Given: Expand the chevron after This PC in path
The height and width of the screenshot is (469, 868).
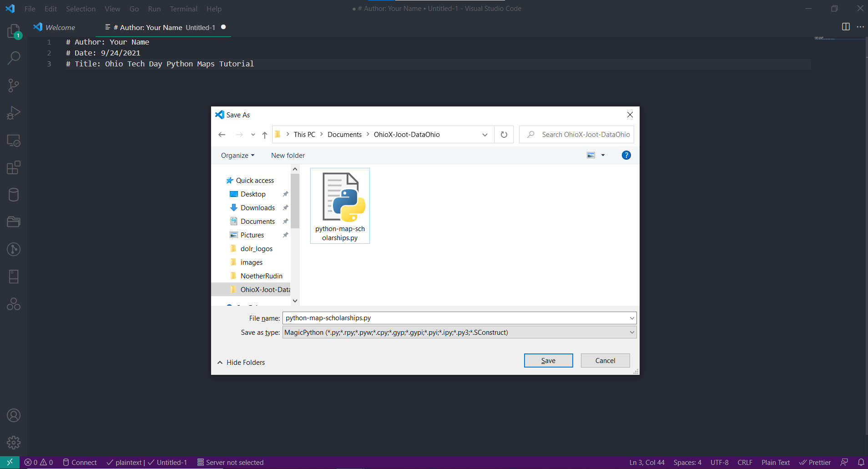Looking at the screenshot, I should (322, 134).
